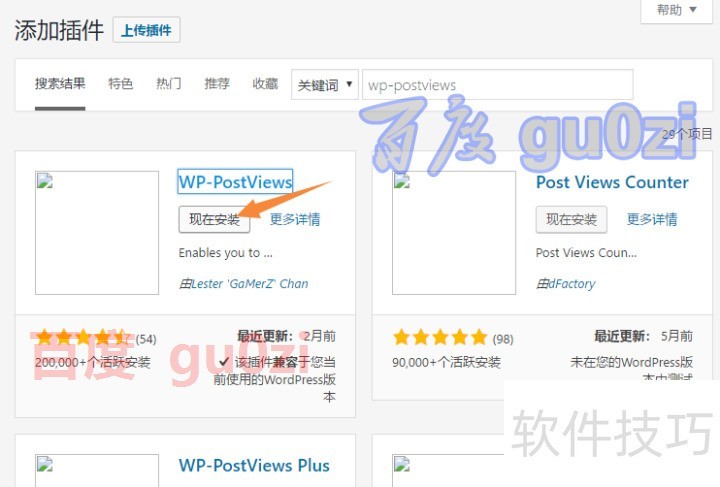Switch to the 收藏 favorites tab

click(265, 84)
